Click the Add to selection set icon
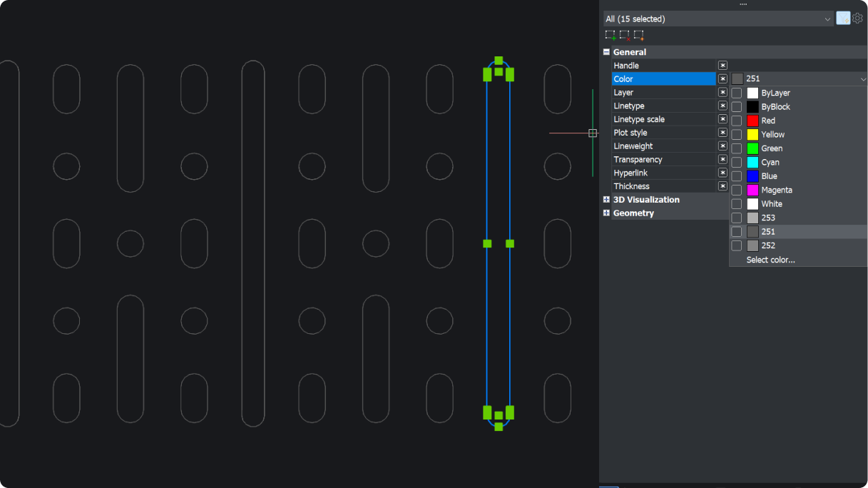The width and height of the screenshot is (868, 488). (x=611, y=34)
